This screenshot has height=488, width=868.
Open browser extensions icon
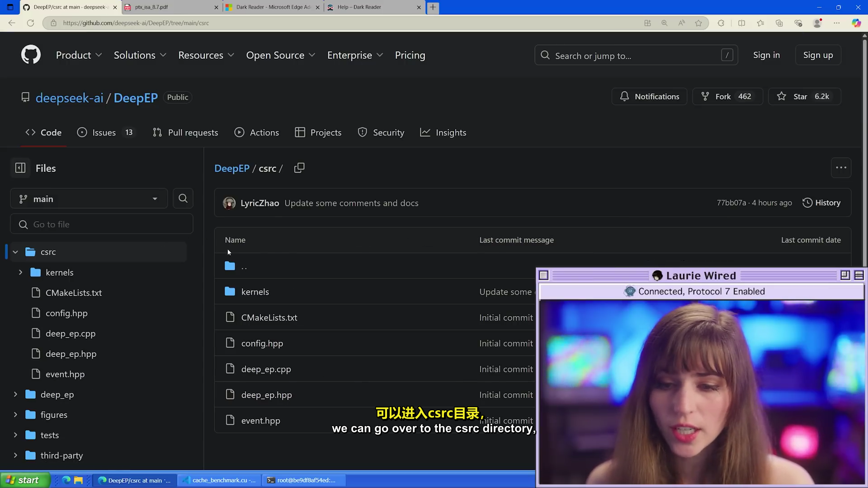click(721, 23)
